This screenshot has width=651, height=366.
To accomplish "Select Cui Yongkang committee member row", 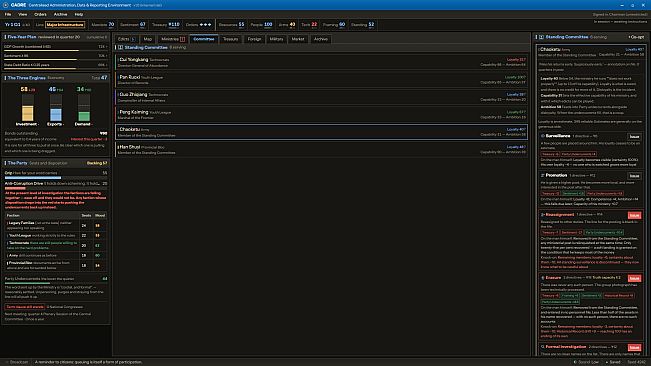I will click(321, 62).
